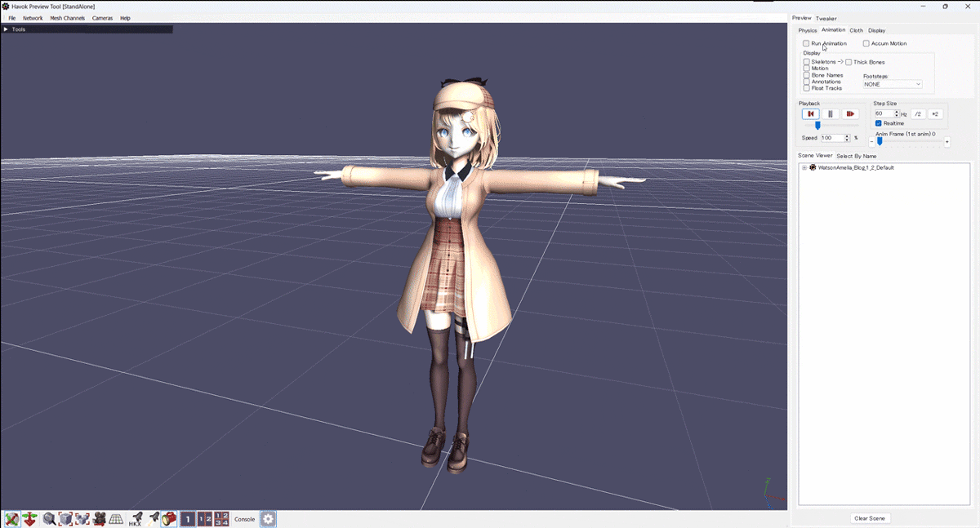
Task: Switch to Select By Name tab
Action: pyautogui.click(x=857, y=156)
